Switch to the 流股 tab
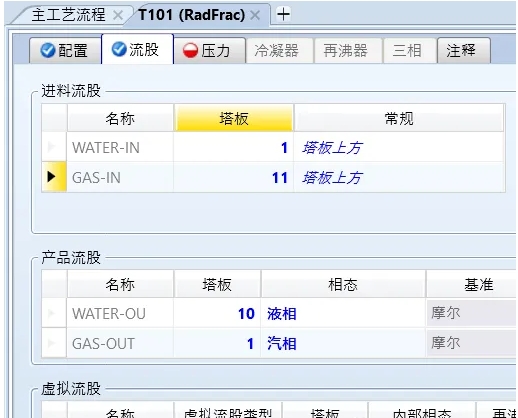518x418 pixels. [x=137, y=49]
